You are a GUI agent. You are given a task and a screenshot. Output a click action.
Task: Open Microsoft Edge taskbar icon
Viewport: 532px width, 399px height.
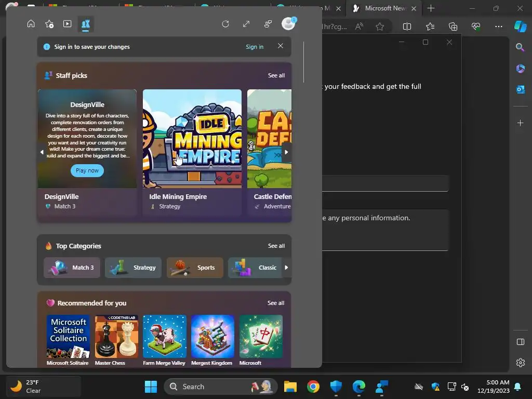[x=358, y=387]
